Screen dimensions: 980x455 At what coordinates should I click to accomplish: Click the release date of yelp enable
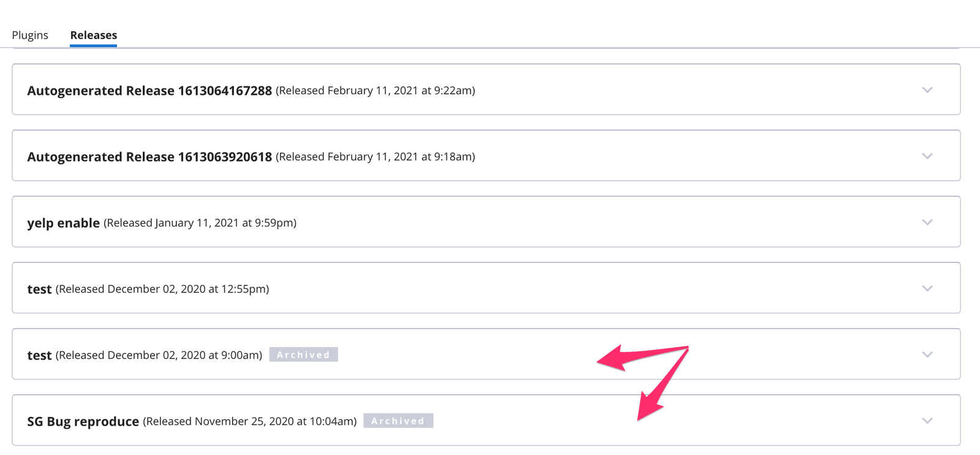(x=199, y=222)
